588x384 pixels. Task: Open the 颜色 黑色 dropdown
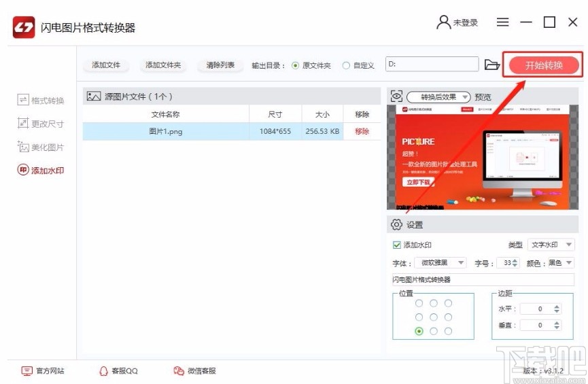point(560,263)
